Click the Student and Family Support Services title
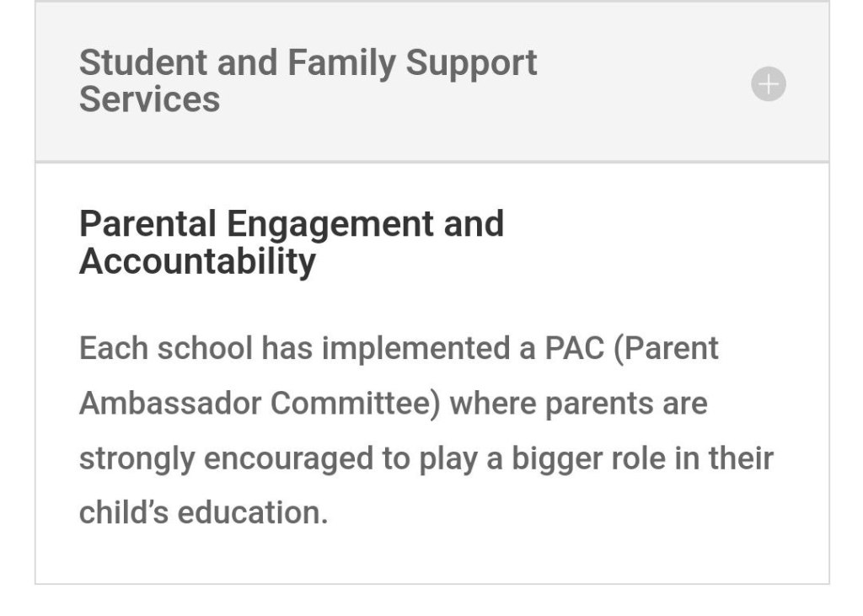863x616 pixels. click(x=308, y=81)
